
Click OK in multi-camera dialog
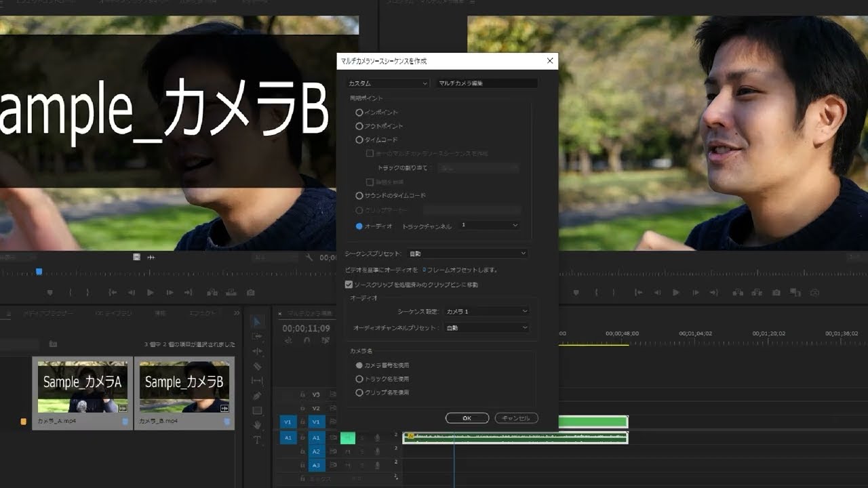click(467, 418)
